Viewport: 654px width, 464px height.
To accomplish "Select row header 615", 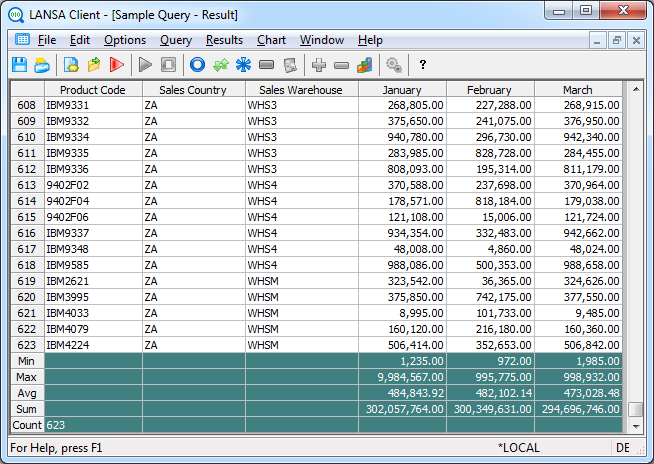I will (26, 217).
